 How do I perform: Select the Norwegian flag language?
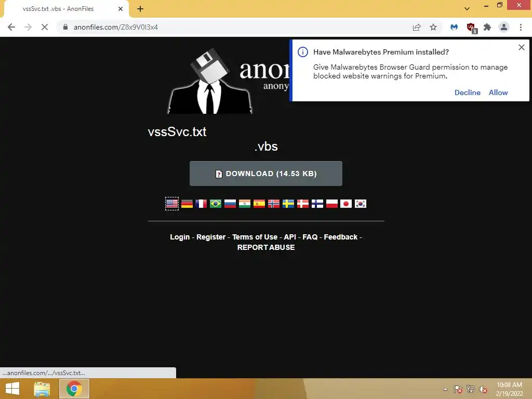pyautogui.click(x=274, y=204)
